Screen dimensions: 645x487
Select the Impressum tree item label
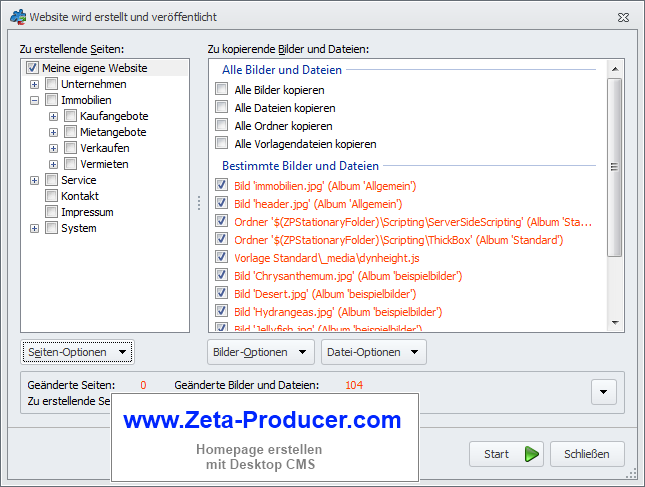point(87,212)
